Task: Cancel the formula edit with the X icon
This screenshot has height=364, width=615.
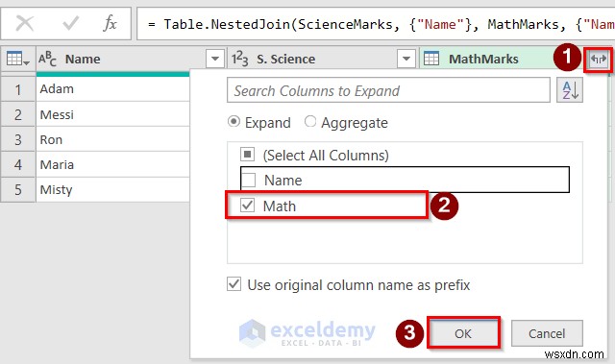Action: [x=25, y=23]
